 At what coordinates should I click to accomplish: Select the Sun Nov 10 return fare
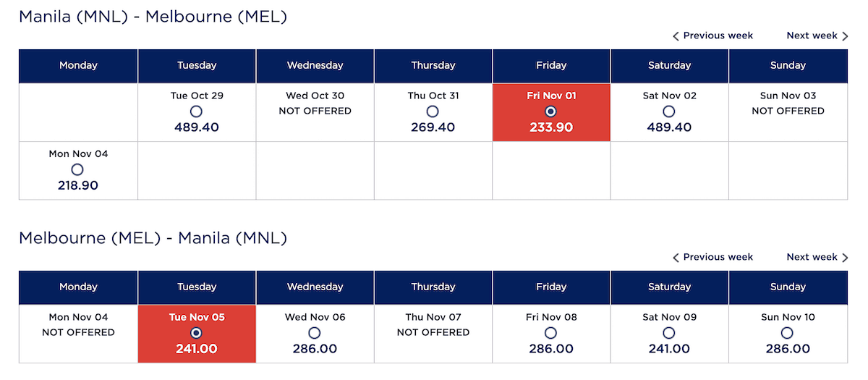[787, 333]
